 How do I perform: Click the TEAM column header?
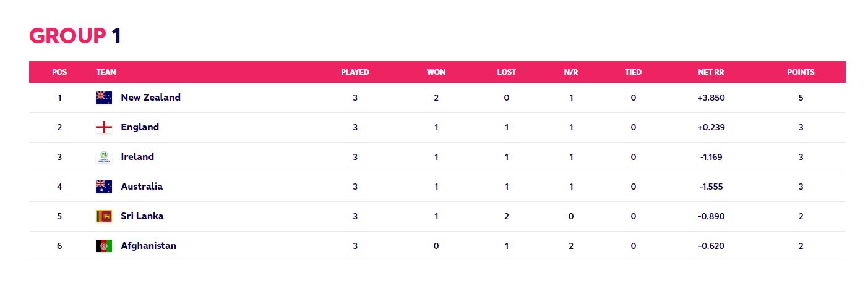[106, 72]
